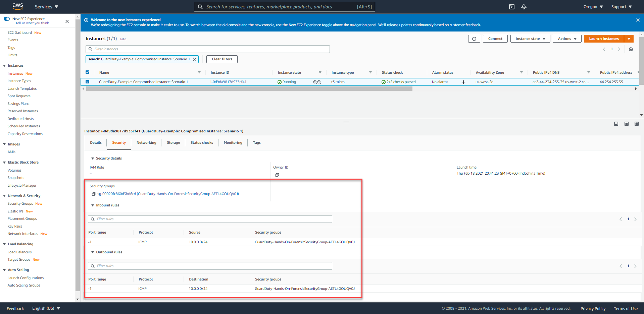The height and width of the screenshot is (314, 644).
Task: Click the Filter instances search field
Action: click(x=208, y=49)
